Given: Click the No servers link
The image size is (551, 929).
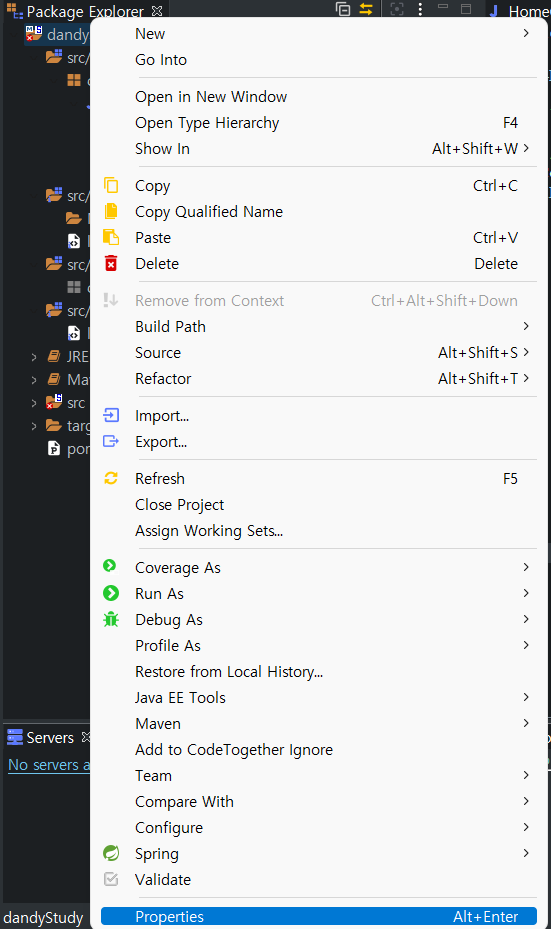Looking at the screenshot, I should [x=49, y=765].
